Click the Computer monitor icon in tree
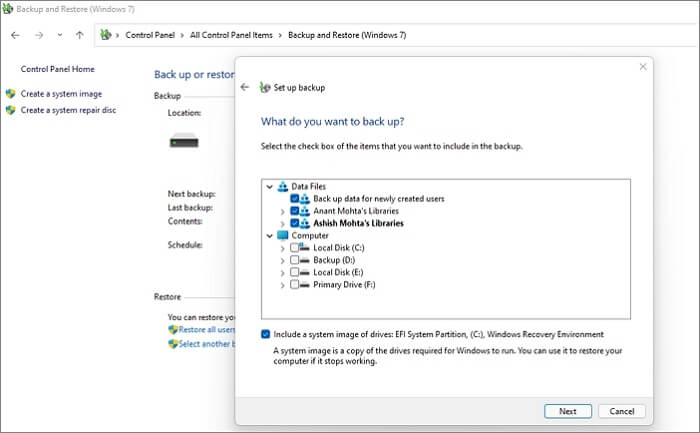Image resolution: width=700 pixels, height=433 pixels. (282, 235)
